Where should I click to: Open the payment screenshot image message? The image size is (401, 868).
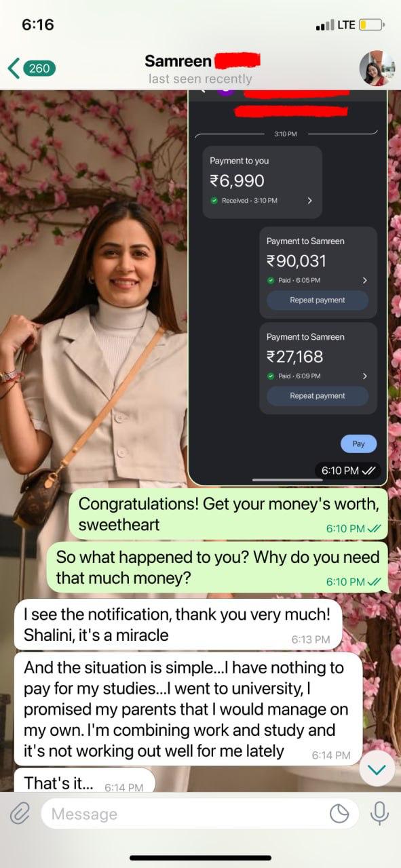[288, 287]
